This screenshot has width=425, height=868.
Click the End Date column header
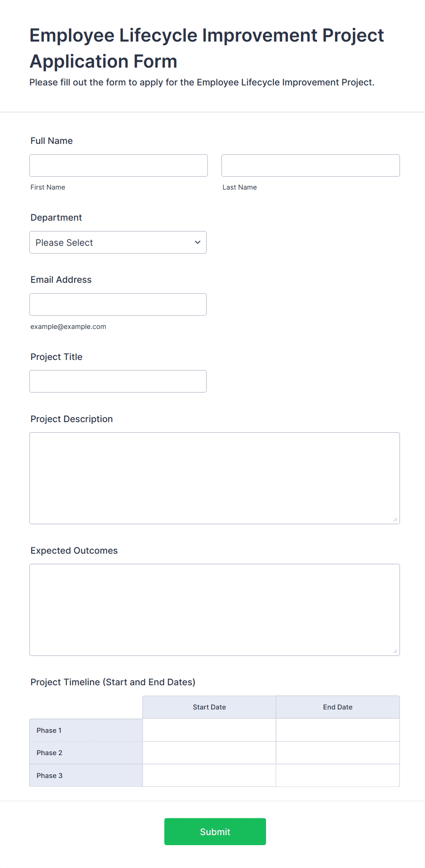click(x=337, y=707)
